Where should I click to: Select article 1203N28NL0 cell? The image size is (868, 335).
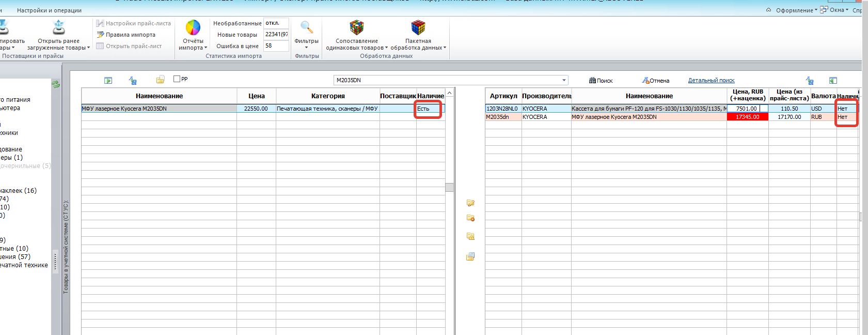click(503, 109)
